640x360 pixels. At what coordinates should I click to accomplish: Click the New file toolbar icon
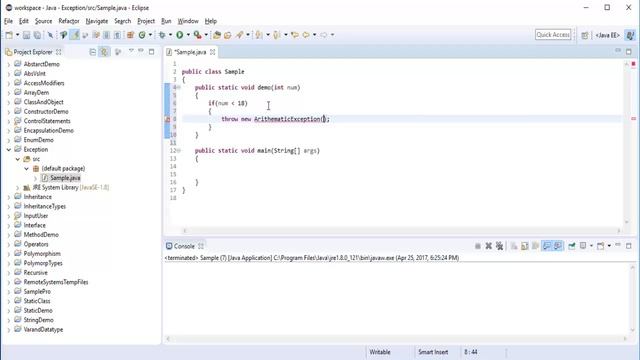[9, 35]
